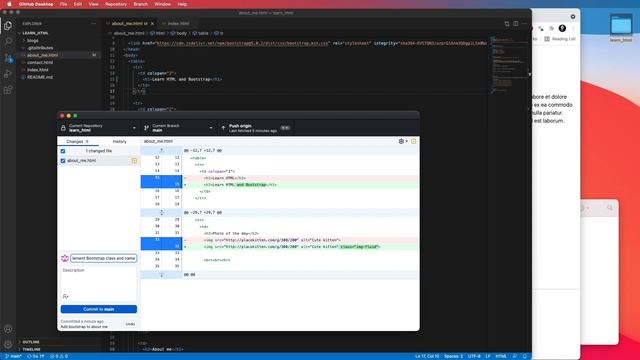The width and height of the screenshot is (640, 360).
Task: Click the avatar beside commit summary field
Action: point(64,258)
